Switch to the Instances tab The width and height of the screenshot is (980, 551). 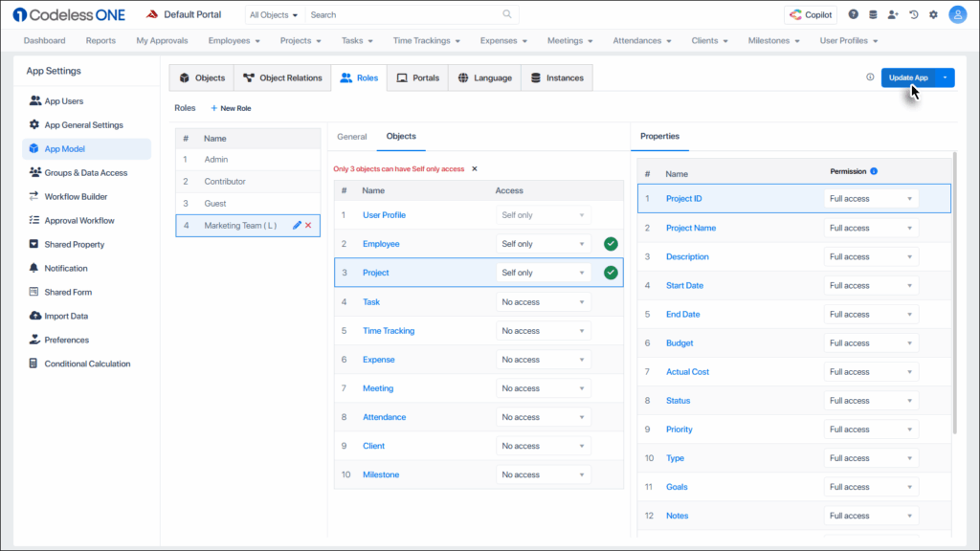[557, 77]
